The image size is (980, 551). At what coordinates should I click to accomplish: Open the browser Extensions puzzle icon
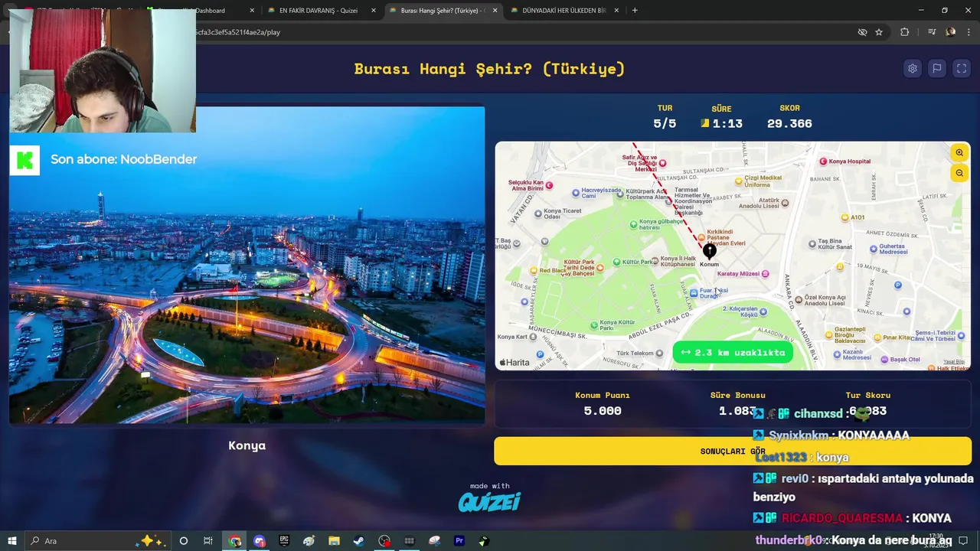pos(904,32)
